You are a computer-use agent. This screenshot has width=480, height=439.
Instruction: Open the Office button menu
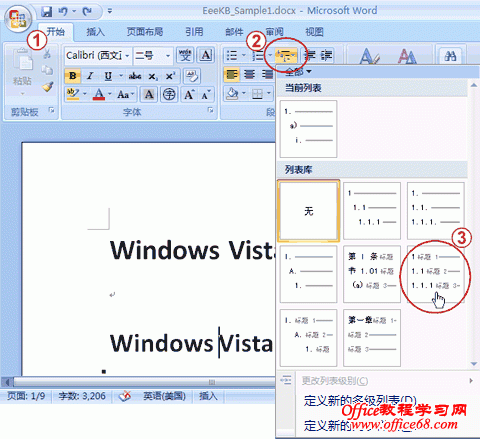pos(18,19)
